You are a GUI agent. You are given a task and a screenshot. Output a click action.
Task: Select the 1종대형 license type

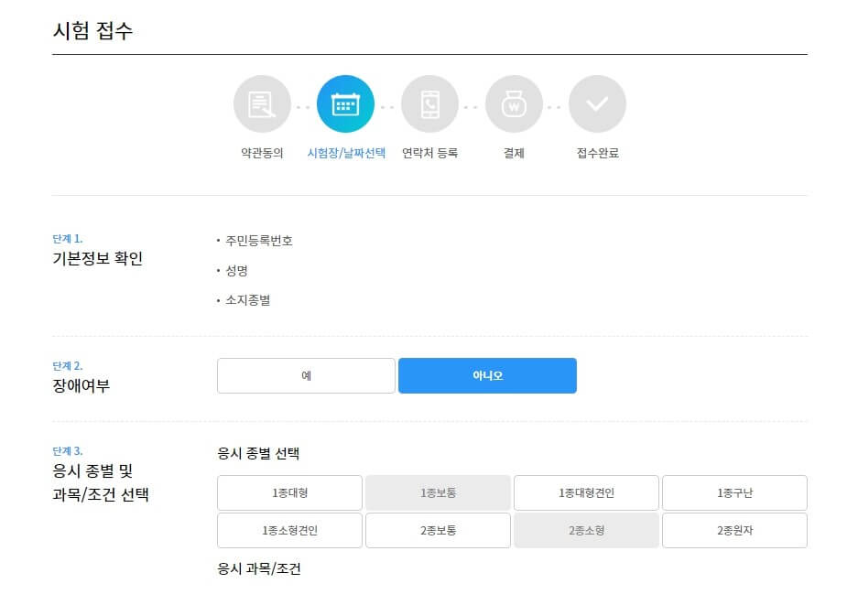point(289,492)
